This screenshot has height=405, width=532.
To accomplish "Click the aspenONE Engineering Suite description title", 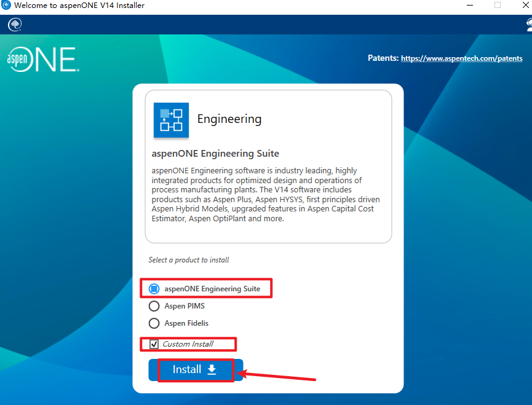I will click(x=215, y=154).
